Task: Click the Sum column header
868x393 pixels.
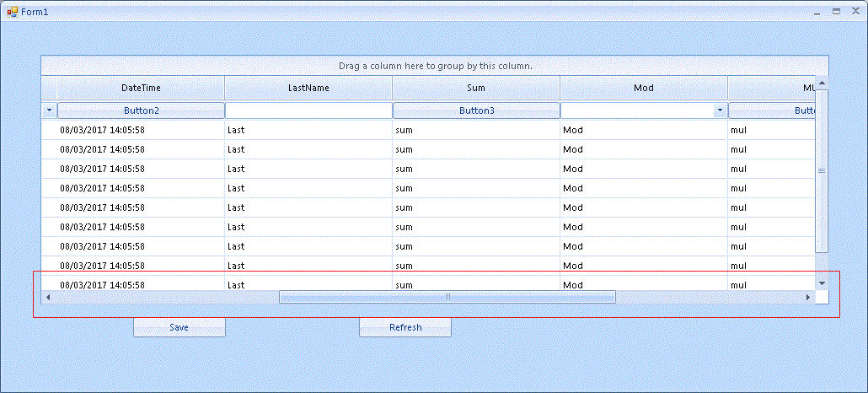Action: coord(476,88)
